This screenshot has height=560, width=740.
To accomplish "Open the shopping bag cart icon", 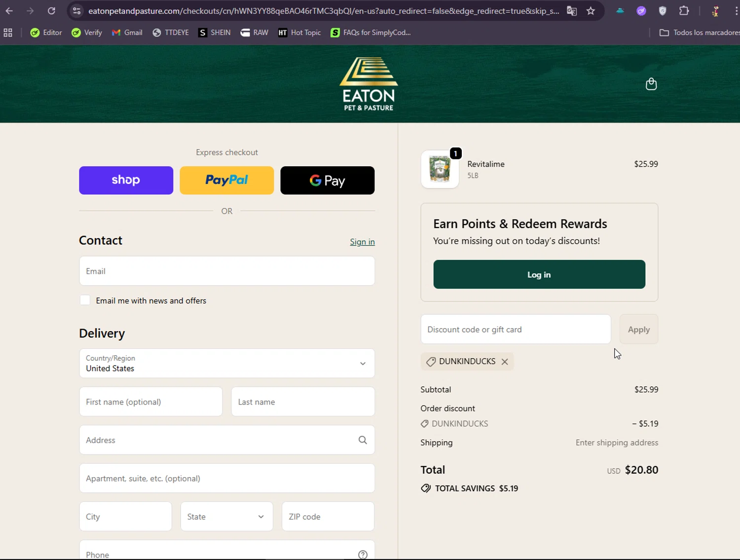I will click(x=651, y=84).
